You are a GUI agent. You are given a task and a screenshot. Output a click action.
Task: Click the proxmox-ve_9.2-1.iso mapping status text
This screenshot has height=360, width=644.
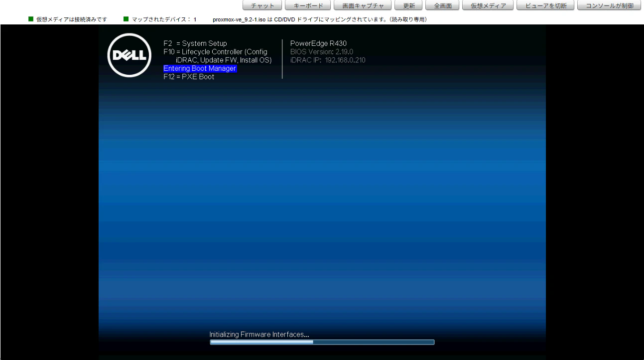coord(319,19)
